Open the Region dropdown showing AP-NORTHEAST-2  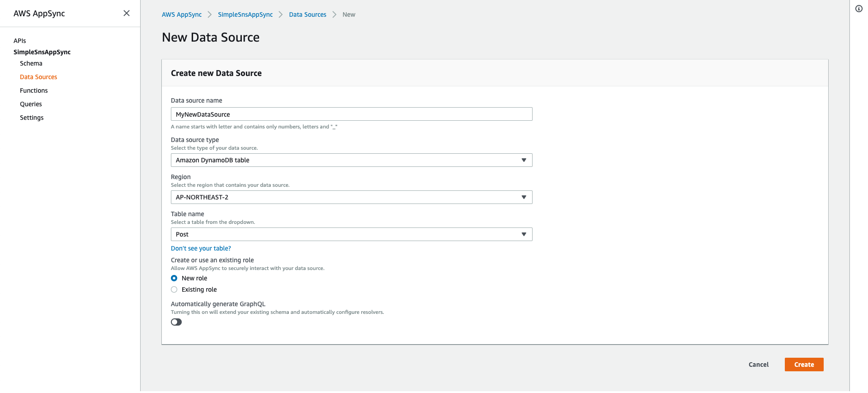[x=352, y=197]
